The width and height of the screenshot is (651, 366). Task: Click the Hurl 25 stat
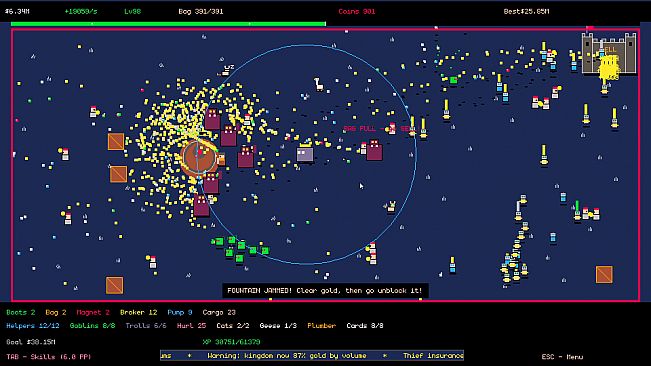tap(191, 326)
